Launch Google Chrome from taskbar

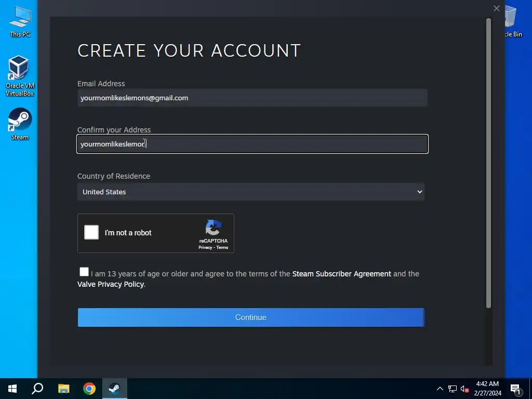coord(89,389)
